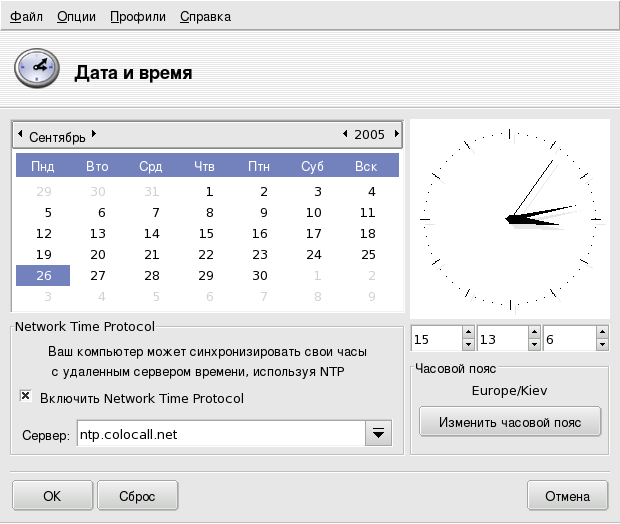Advance to next year after 2005
The height and width of the screenshot is (524, 620).
coord(396,134)
